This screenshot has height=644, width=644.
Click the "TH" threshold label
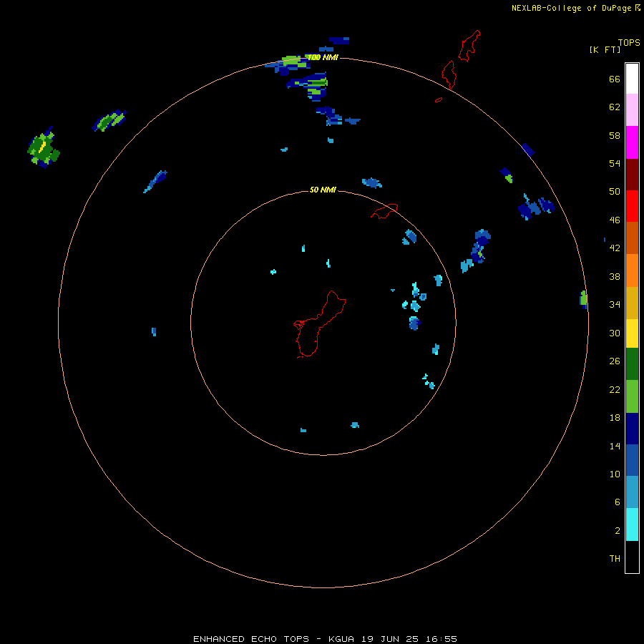615,559
